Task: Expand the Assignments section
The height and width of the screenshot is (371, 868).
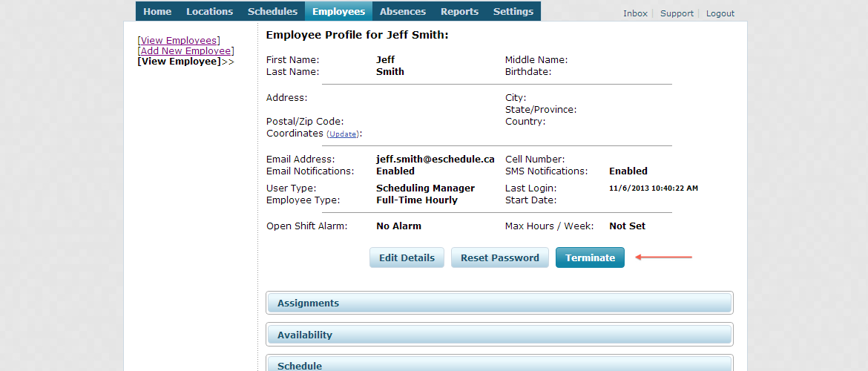Action: tap(499, 303)
